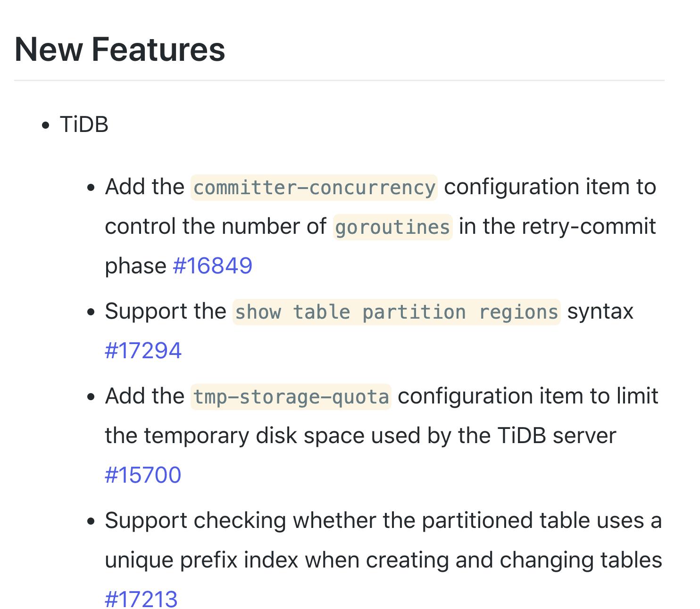
Task: Click the text "control the number of"
Action: click(215, 227)
